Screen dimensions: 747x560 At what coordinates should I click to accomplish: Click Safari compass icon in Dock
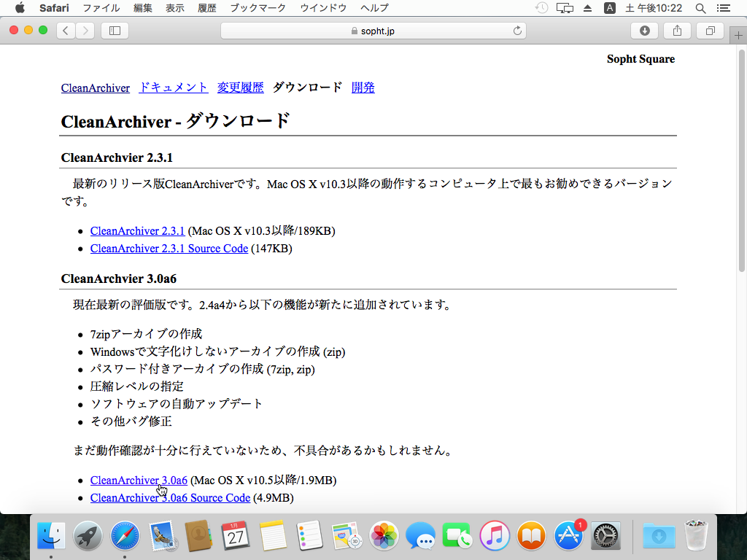click(x=125, y=536)
